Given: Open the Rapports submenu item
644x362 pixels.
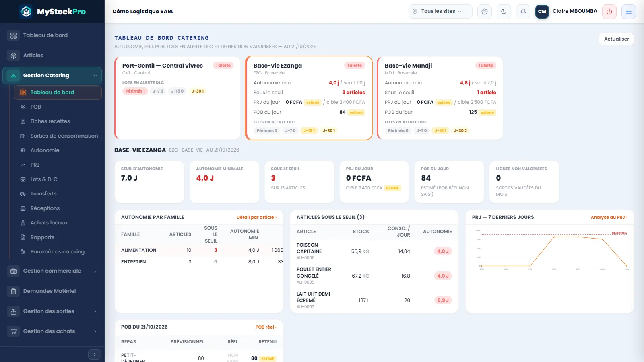Looking at the screenshot, I should pyautogui.click(x=58, y=237).
